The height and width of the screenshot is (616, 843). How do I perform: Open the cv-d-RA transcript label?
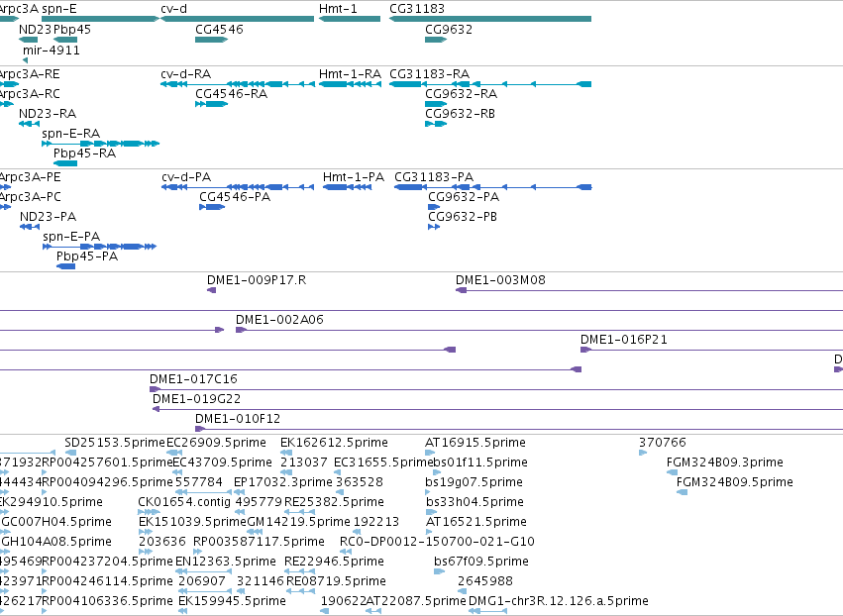(x=185, y=74)
